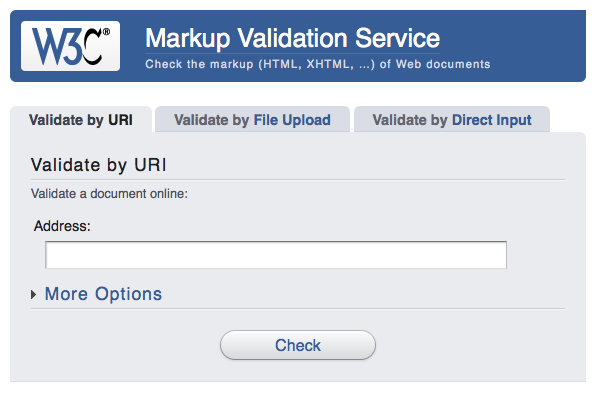Select the Direct Input validation method tab
Image resolution: width=596 pixels, height=394 pixels.
[452, 120]
